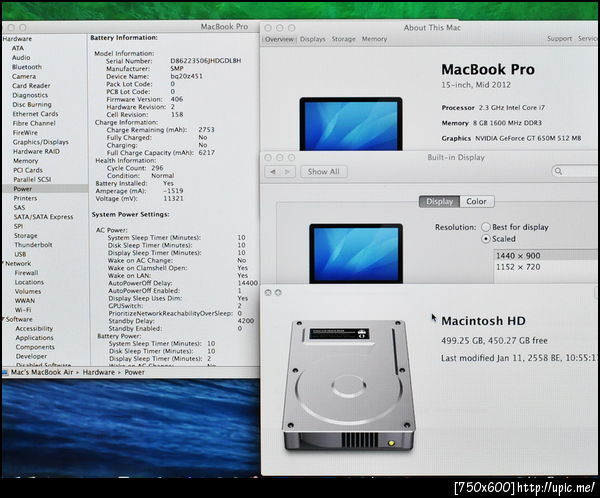Click display preview thumbnail in Built-in Display
This screenshot has width=600, height=498.
[x=356, y=253]
